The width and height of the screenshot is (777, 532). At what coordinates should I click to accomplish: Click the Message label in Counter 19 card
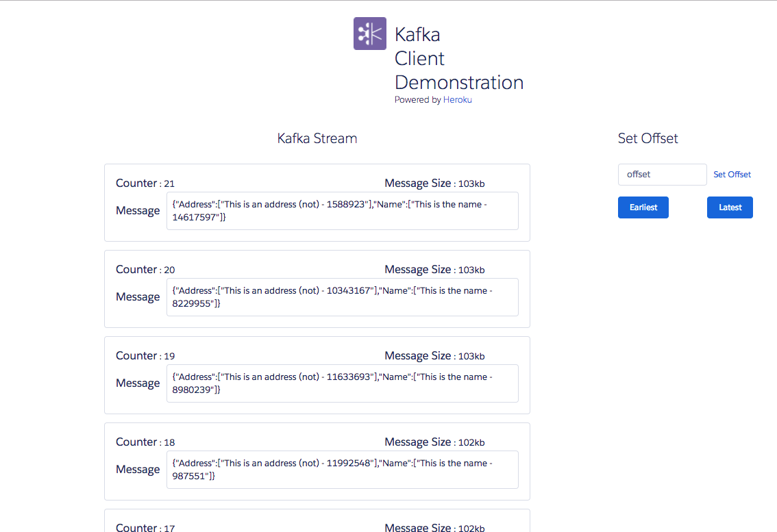coord(138,383)
